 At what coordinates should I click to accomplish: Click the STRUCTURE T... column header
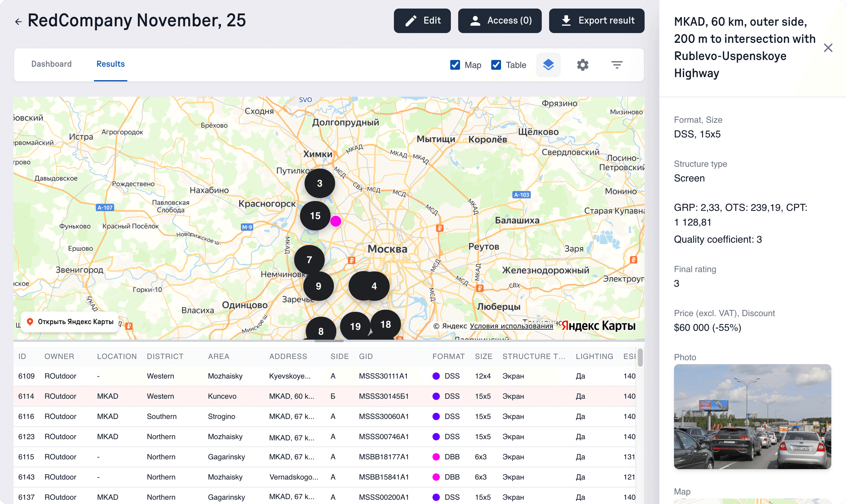533,356
